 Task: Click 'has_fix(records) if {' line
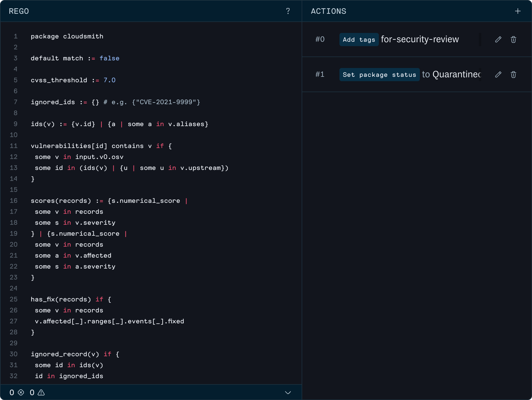pos(71,299)
